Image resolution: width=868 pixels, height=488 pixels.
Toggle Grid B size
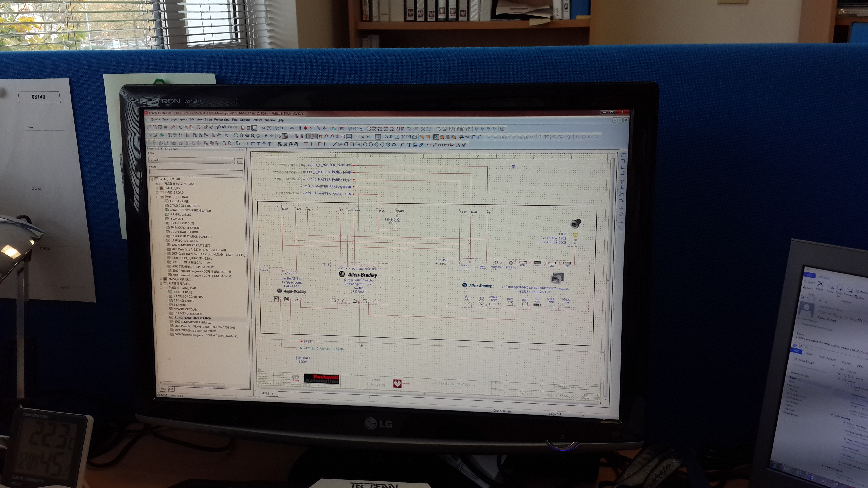point(285,136)
